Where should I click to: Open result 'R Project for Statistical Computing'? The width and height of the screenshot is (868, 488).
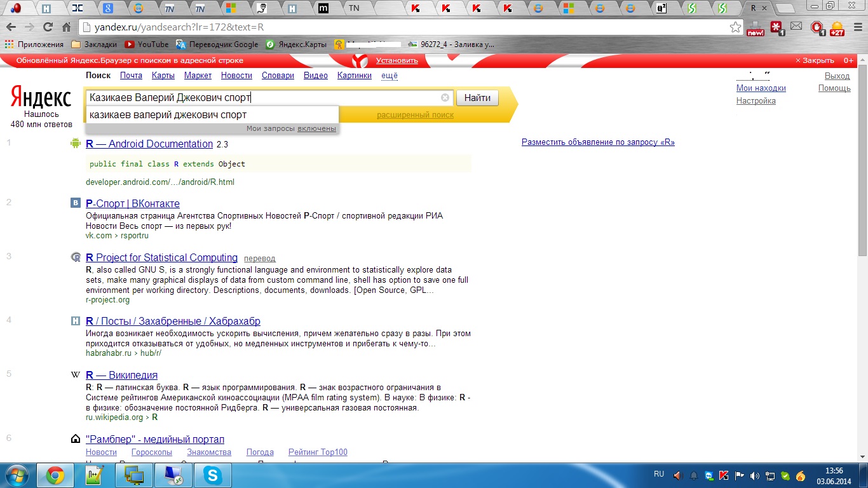[x=161, y=257]
